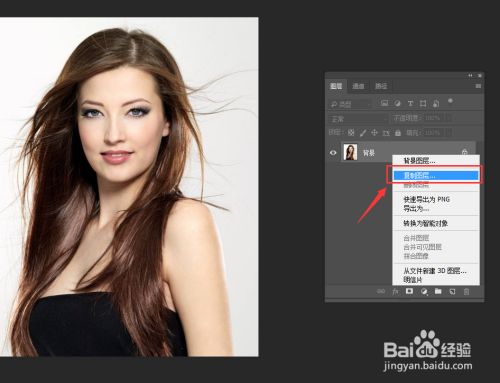Toggle the layer filtering on/off switch

450,100
